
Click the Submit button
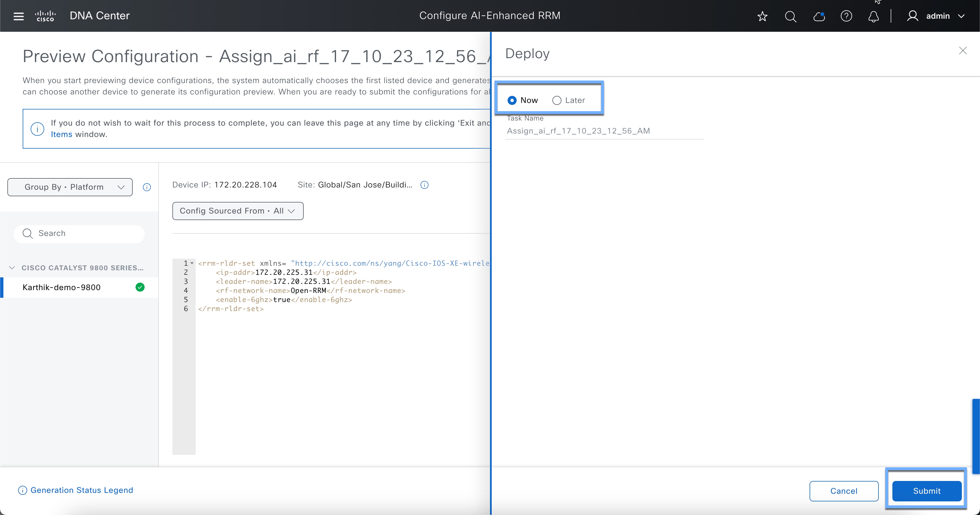926,491
